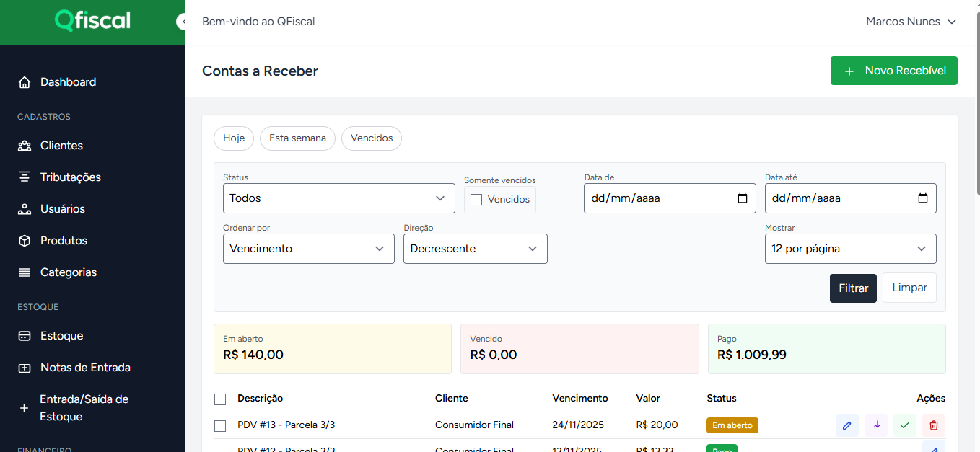Open the Status dropdown showing Todos

[x=338, y=198]
